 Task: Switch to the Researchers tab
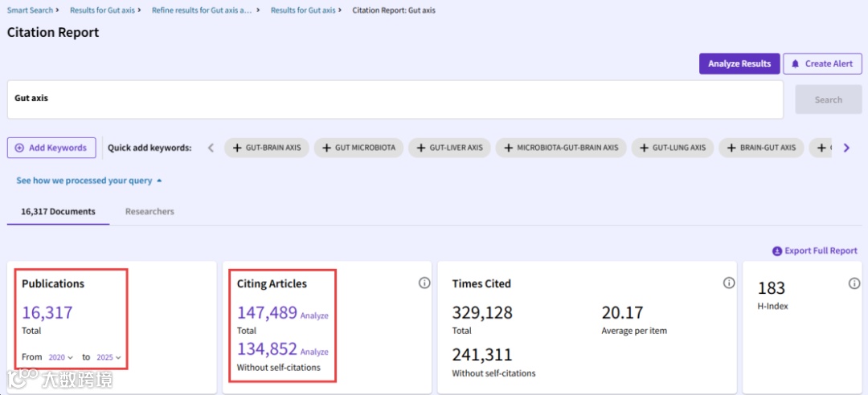tap(149, 211)
